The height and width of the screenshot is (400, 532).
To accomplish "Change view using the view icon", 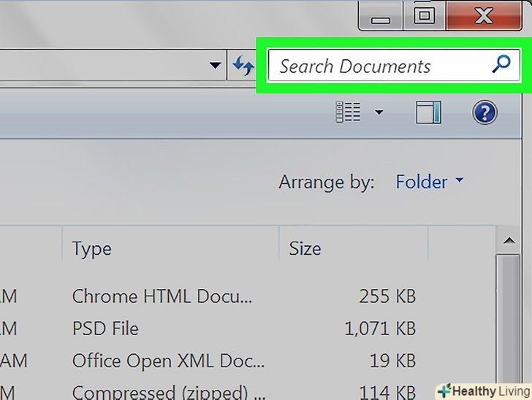I will tap(348, 112).
